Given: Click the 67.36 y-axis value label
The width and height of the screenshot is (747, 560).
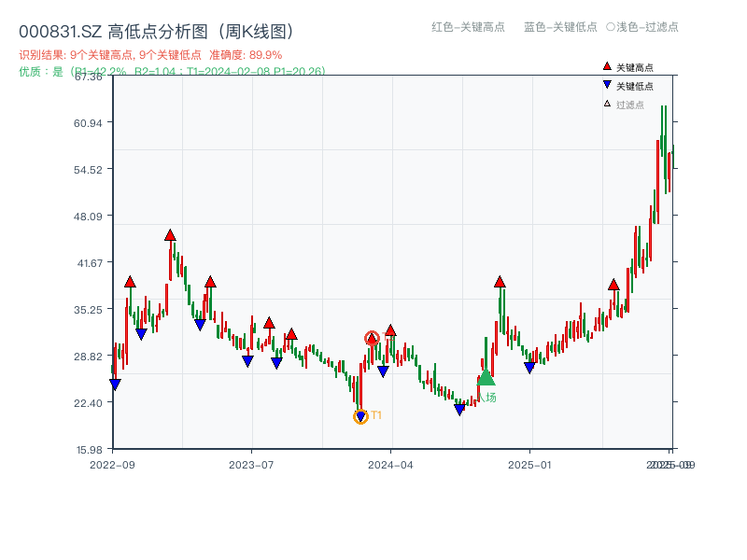Looking at the screenshot, I should coord(86,78).
